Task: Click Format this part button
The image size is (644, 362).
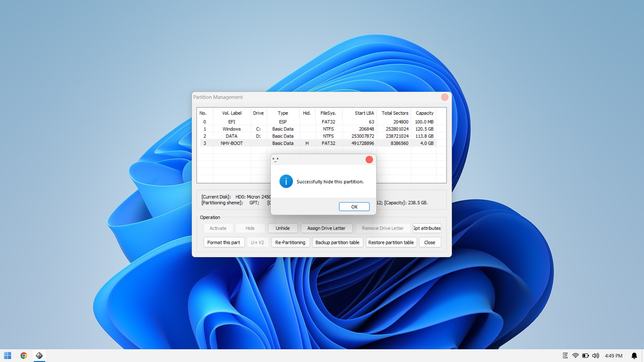Action: coord(223,242)
